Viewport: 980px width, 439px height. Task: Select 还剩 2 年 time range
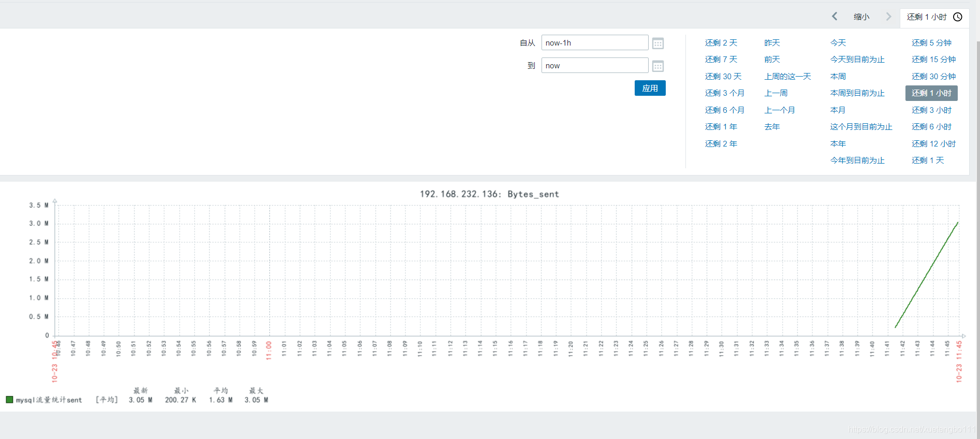click(x=721, y=144)
